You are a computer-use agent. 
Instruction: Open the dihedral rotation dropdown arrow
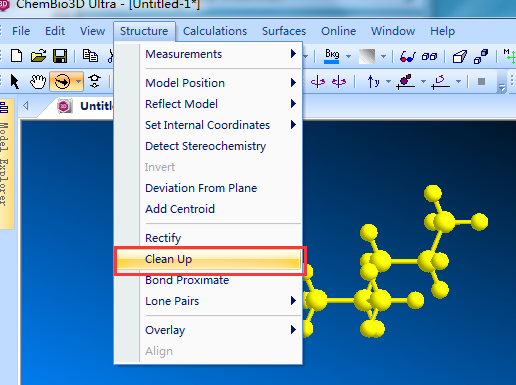pyautogui.click(x=458, y=81)
